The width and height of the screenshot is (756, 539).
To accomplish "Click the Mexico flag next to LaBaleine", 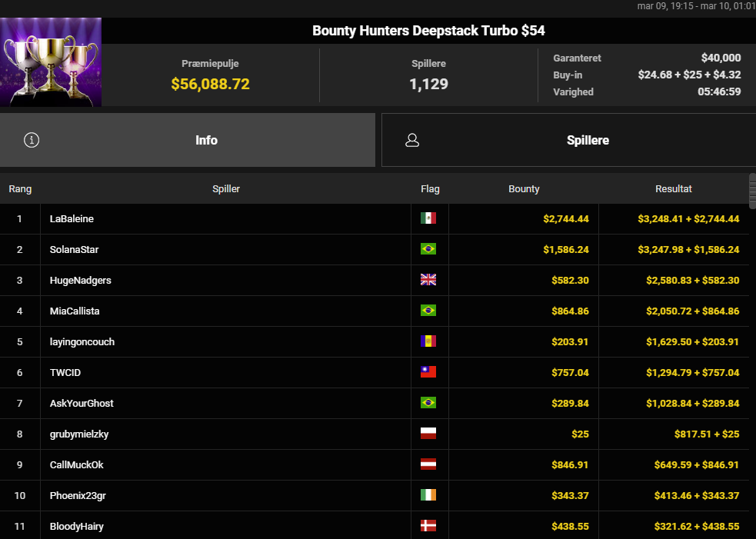I will [428, 218].
